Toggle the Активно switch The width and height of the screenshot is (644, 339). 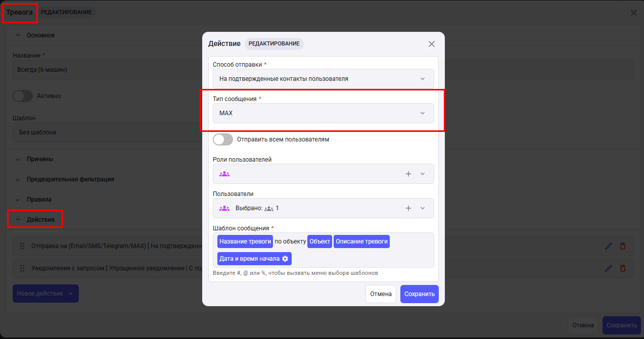(23, 96)
